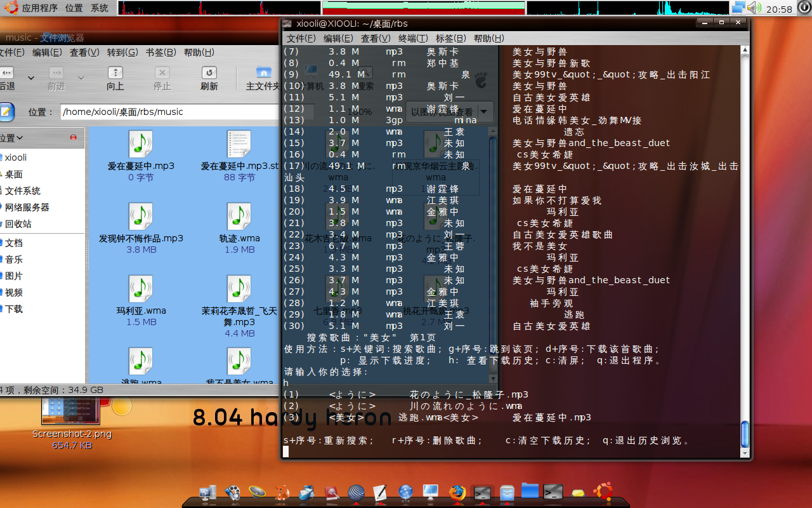812x508 pixels.
Task: Click the terminal vertical scrollbar handle
Action: click(x=745, y=434)
